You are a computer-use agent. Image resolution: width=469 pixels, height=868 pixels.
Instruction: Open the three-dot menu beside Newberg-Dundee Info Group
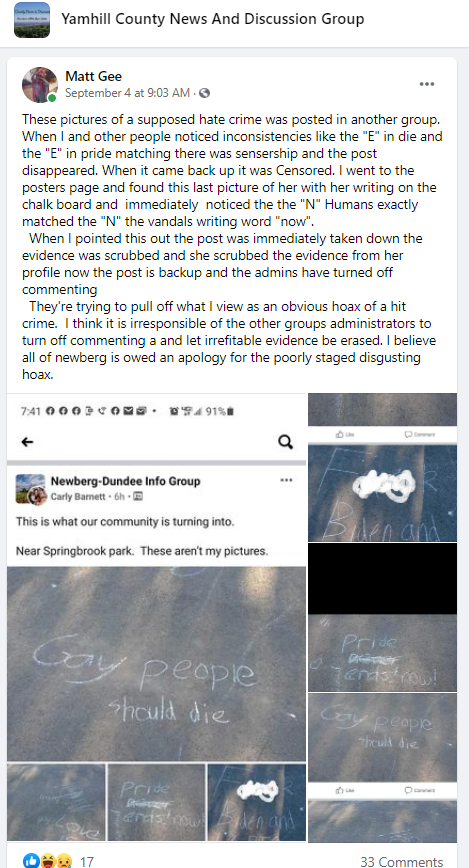tap(286, 480)
